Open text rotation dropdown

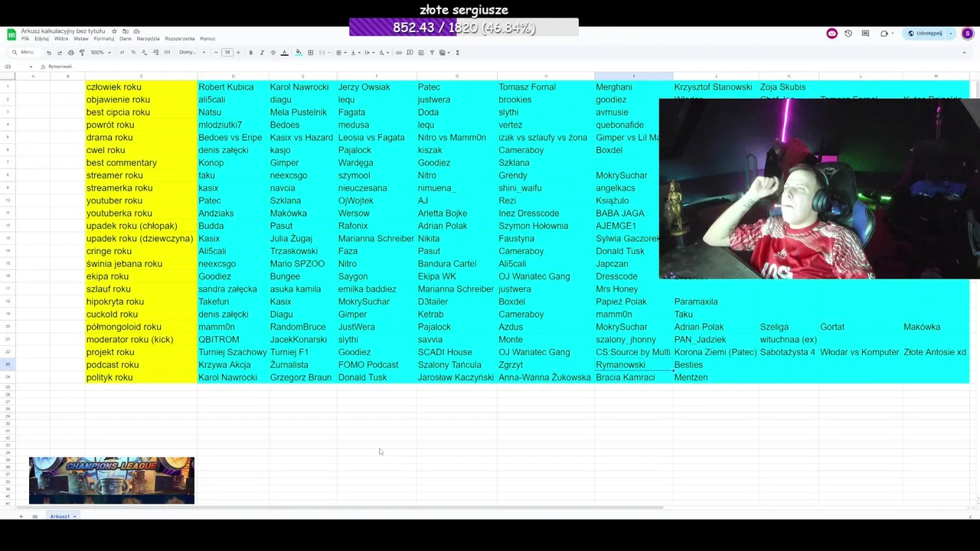tap(384, 53)
